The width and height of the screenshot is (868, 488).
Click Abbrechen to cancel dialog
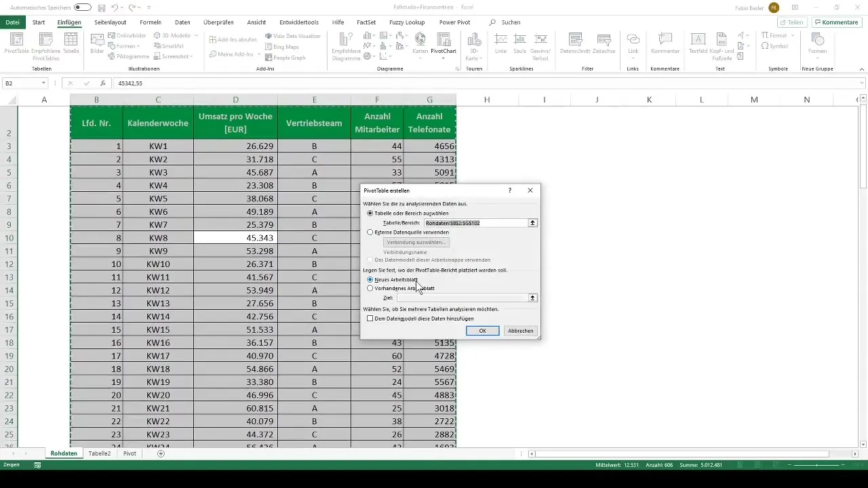point(521,331)
